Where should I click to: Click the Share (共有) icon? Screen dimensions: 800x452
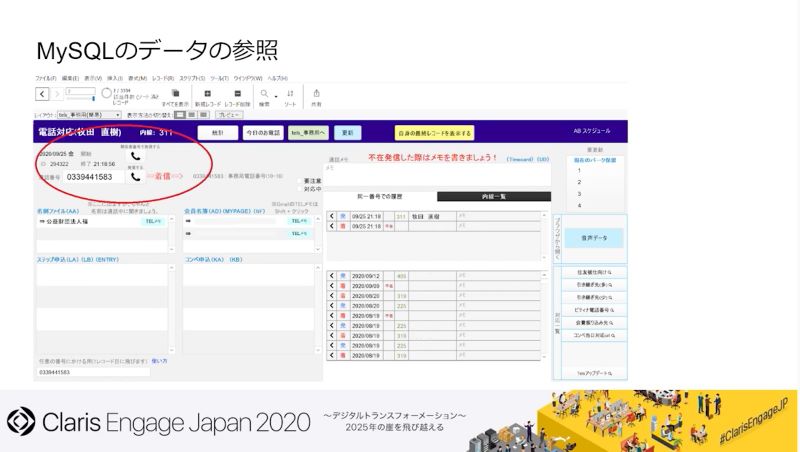[x=316, y=93]
